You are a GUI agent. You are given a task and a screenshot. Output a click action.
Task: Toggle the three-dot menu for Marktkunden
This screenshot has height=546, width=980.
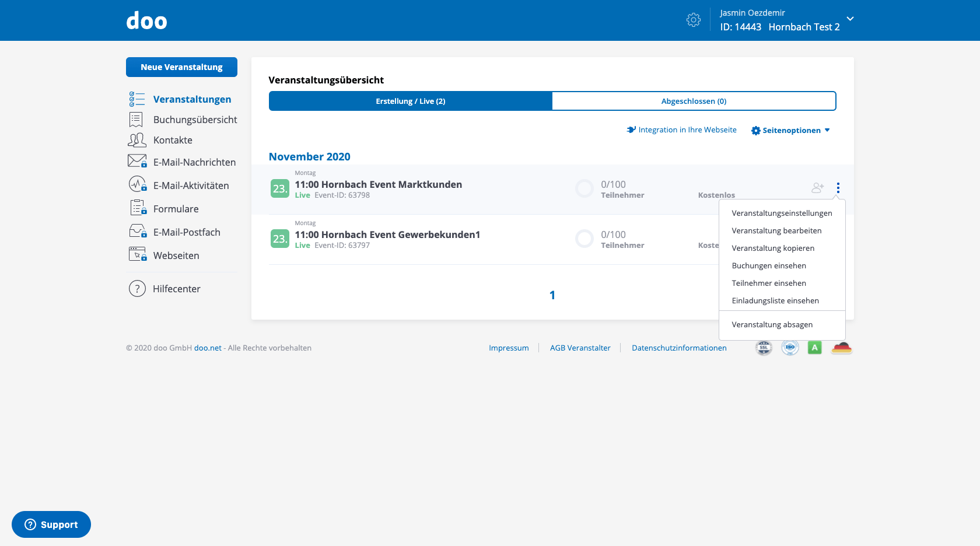point(838,188)
